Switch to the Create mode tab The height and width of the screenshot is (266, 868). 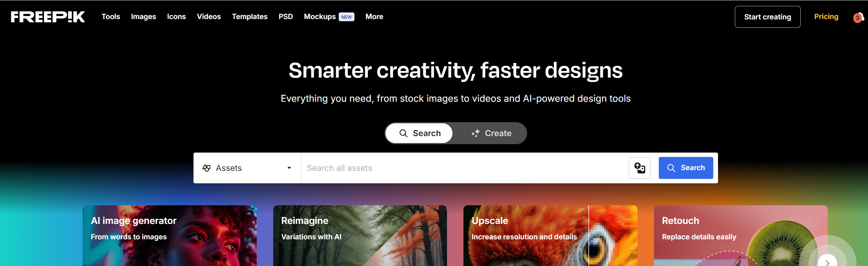pos(491,133)
